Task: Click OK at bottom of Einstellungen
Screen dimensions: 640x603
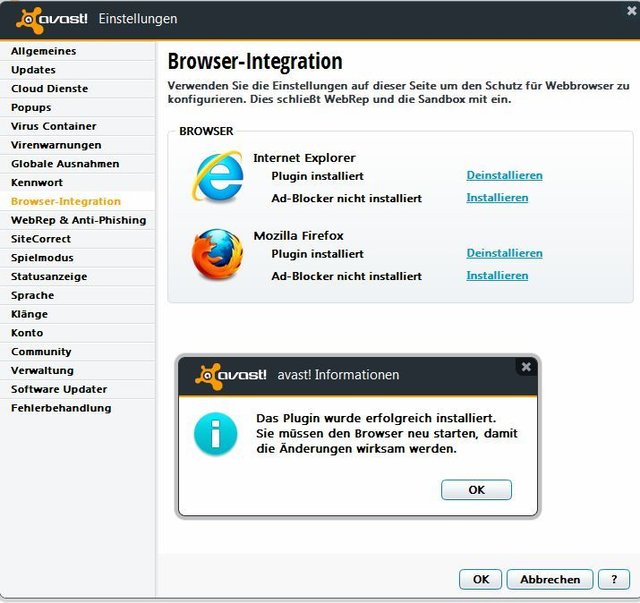Action: [480, 579]
